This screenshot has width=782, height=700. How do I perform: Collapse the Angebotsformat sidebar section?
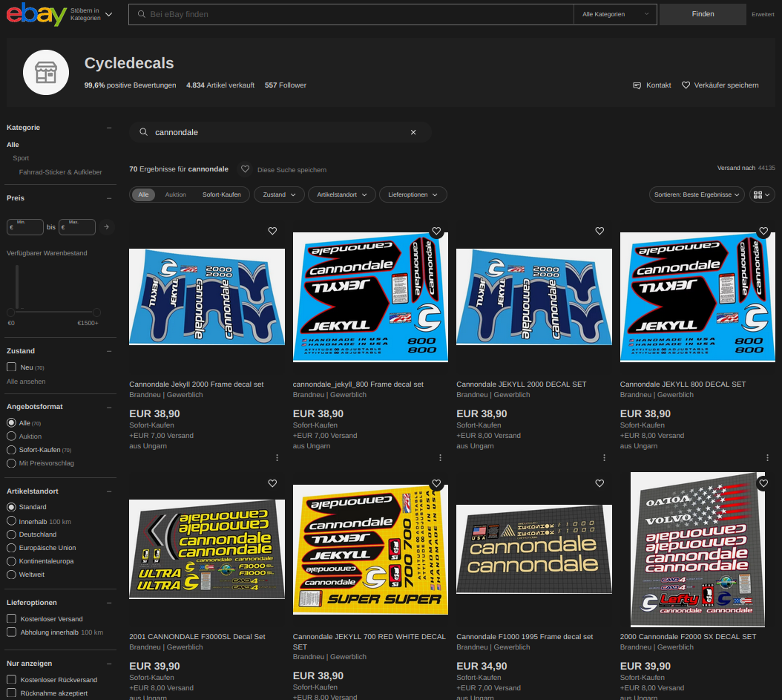(109, 407)
